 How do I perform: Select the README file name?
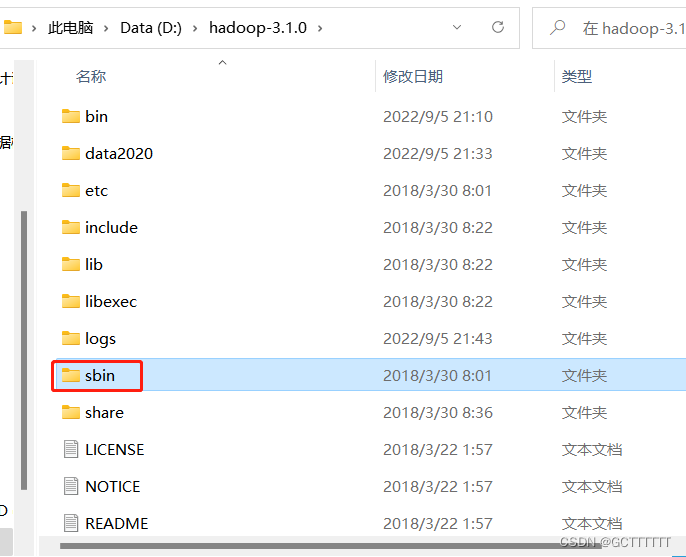pyautogui.click(x=116, y=523)
